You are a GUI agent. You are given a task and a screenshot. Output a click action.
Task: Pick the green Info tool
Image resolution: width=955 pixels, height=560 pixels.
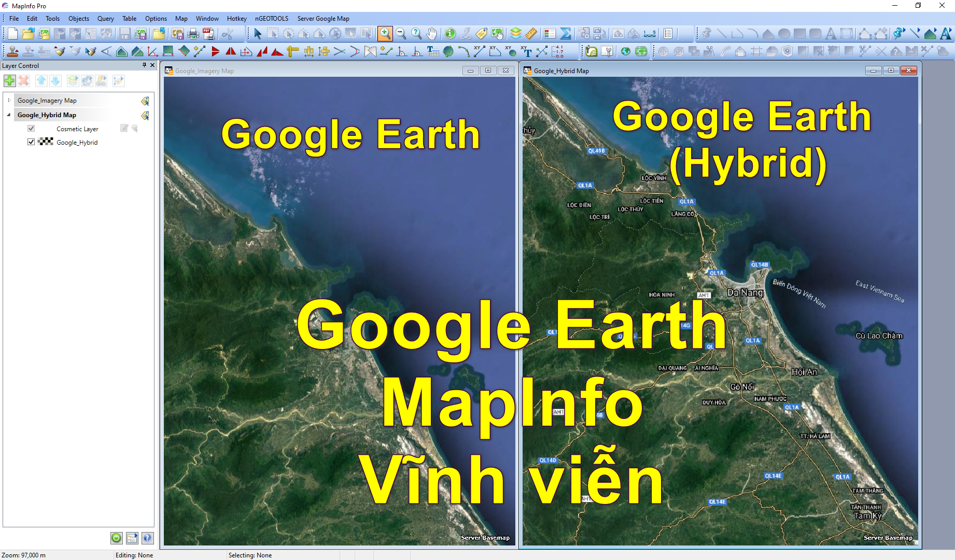click(x=450, y=34)
